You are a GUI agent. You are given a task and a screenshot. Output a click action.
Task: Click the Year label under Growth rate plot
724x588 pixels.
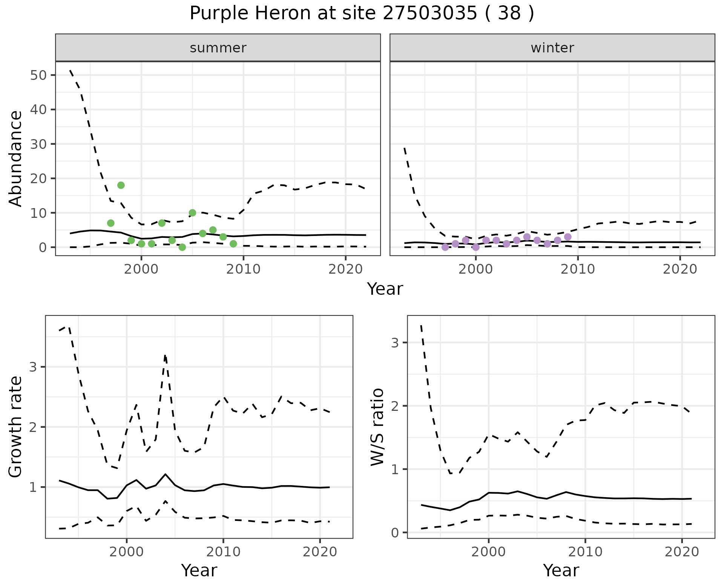199,570
